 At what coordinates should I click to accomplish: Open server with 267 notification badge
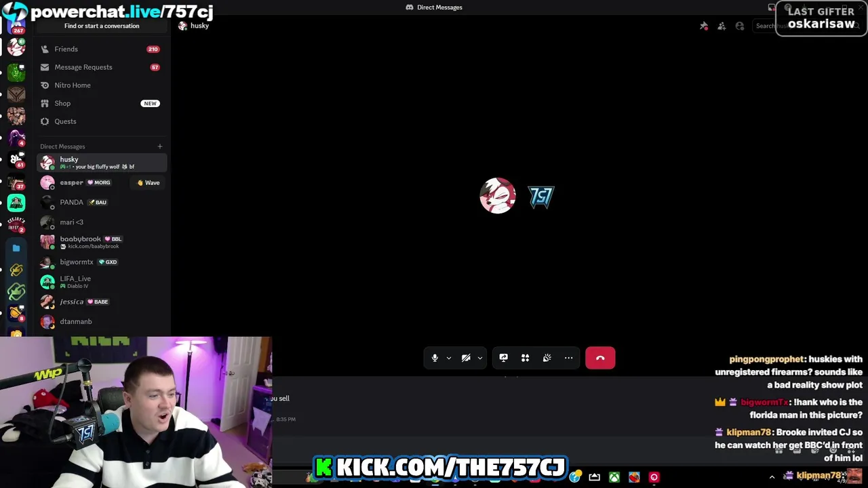click(x=16, y=25)
